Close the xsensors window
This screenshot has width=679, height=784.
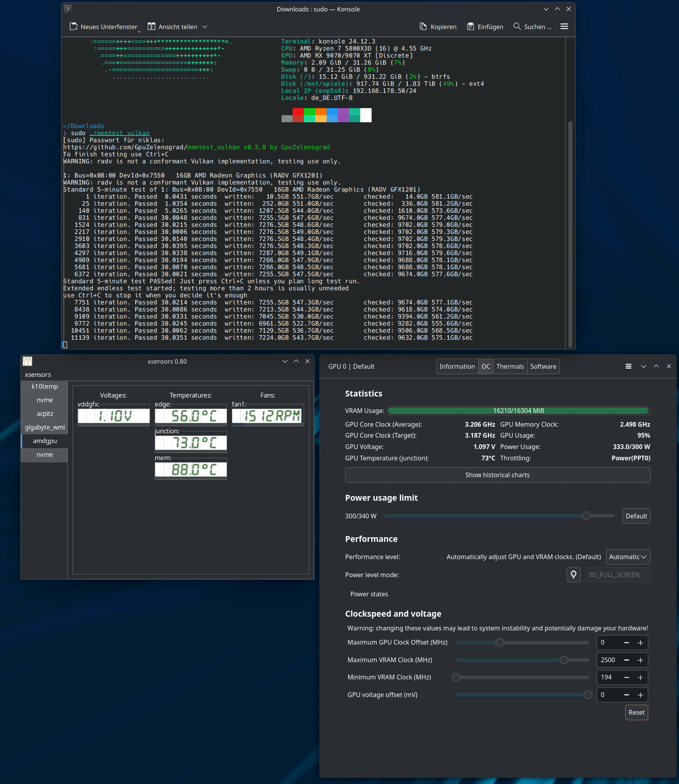coord(307,361)
